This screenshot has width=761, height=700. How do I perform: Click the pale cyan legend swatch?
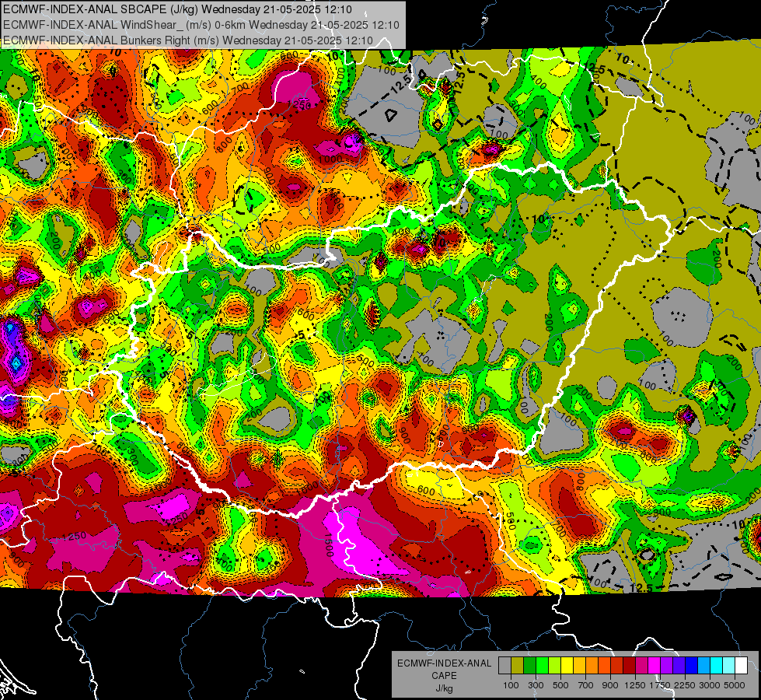tap(729, 665)
